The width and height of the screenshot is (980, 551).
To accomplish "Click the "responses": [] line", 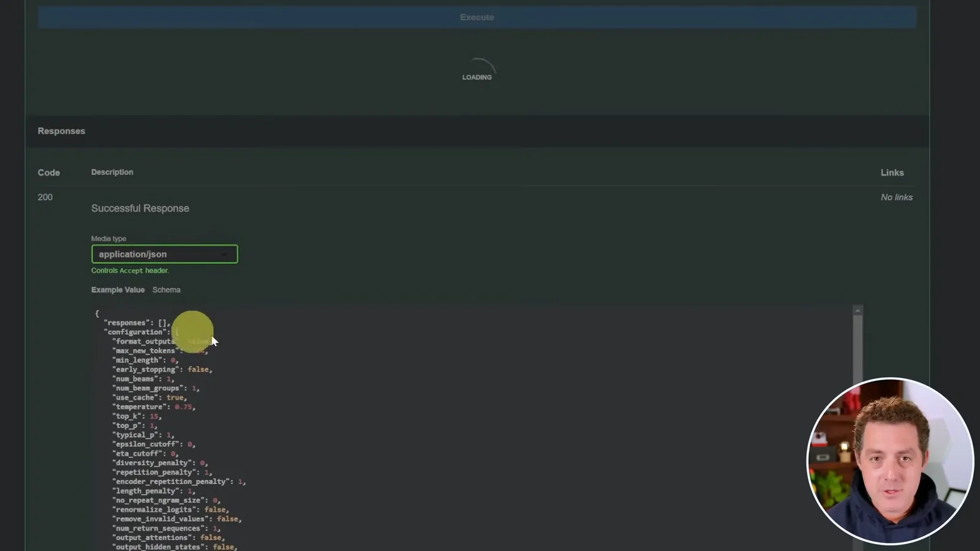I will coord(137,323).
